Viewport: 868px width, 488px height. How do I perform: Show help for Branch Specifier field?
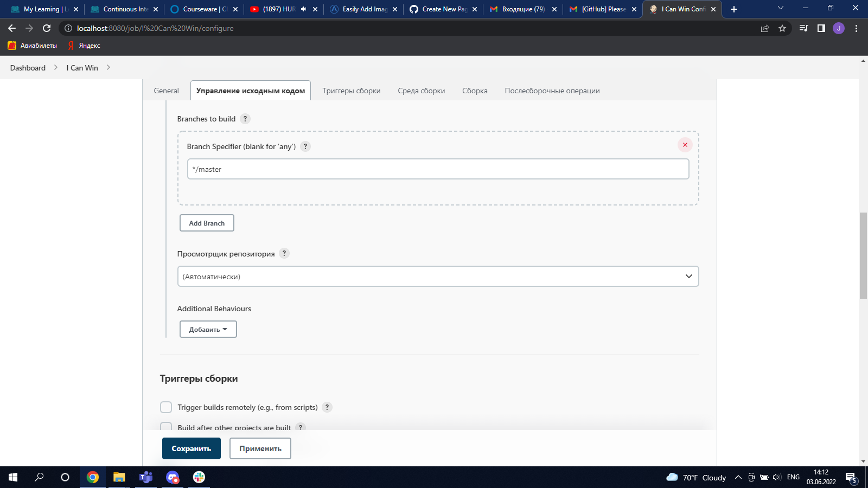(x=305, y=146)
